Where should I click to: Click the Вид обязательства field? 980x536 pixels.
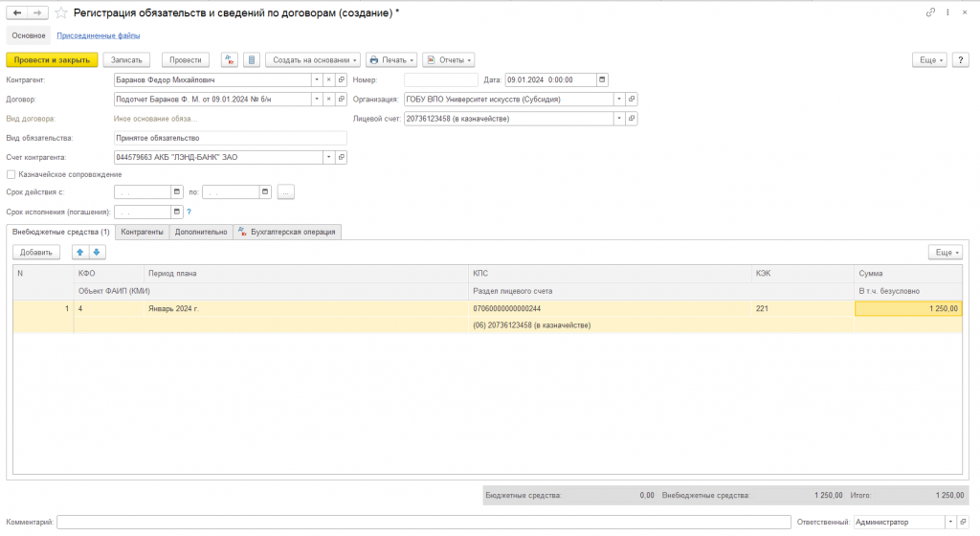coord(230,138)
